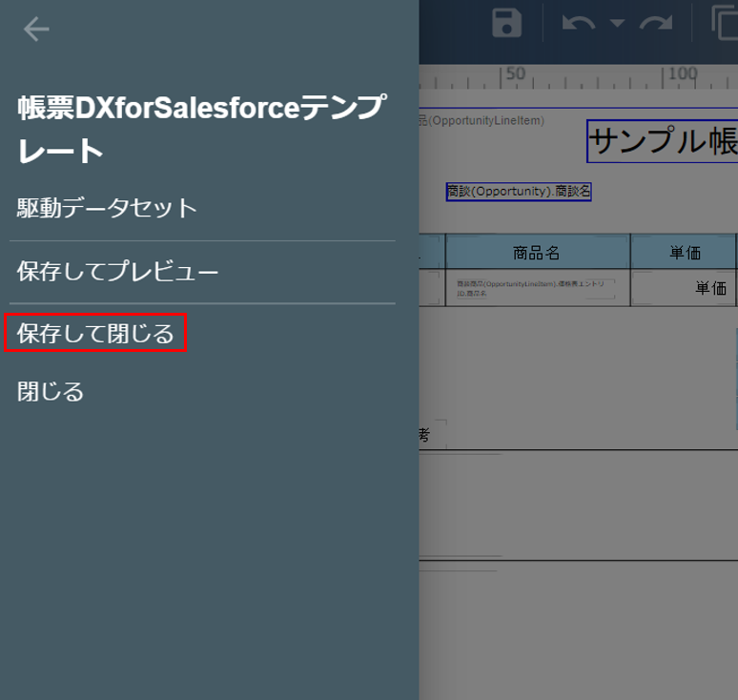Click the undo arrow icon
Image resolution: width=738 pixels, height=700 pixels.
tap(579, 23)
